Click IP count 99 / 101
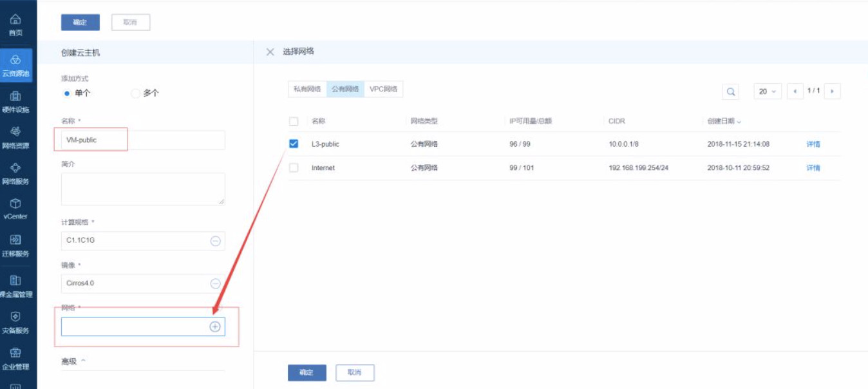 point(522,168)
